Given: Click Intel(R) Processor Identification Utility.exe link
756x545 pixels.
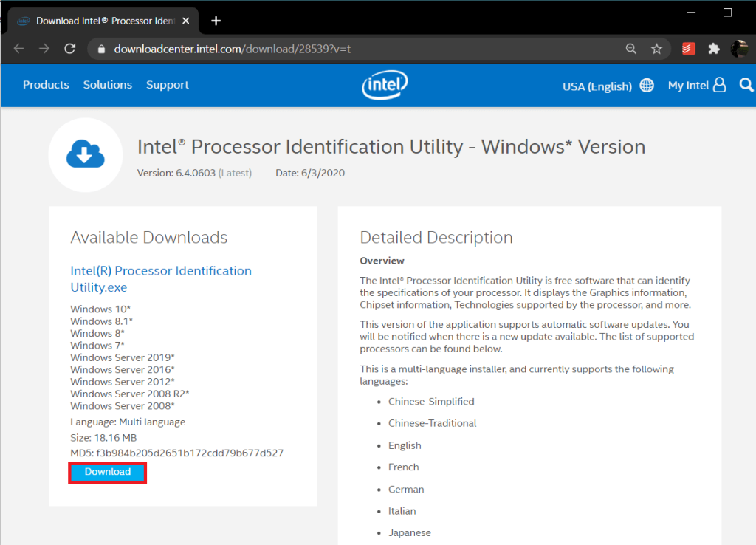Looking at the screenshot, I should pyautogui.click(x=161, y=278).
